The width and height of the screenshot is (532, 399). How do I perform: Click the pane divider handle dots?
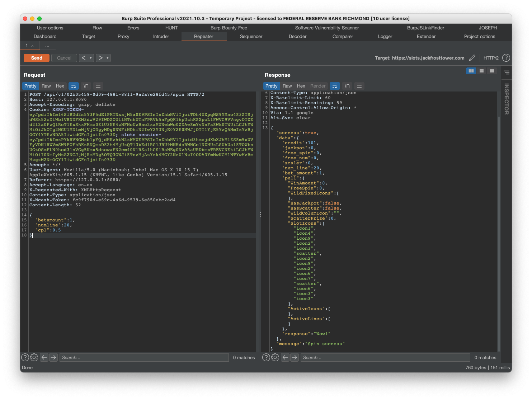[x=260, y=215]
